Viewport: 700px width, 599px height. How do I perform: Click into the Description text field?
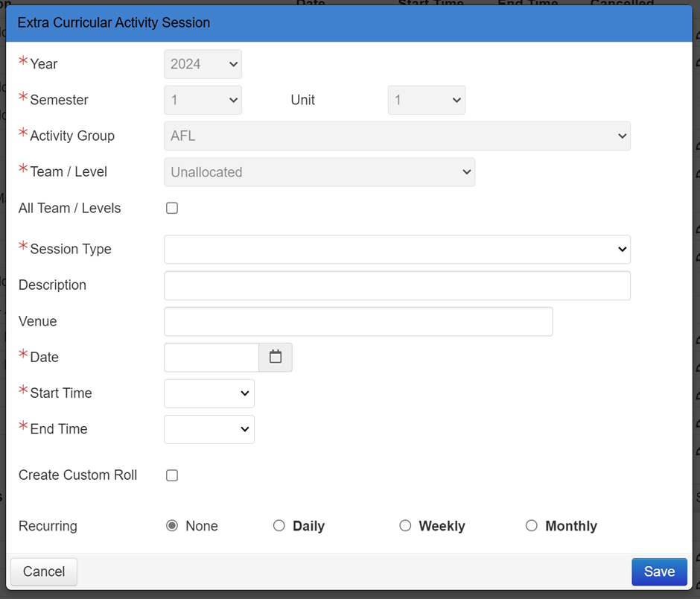[397, 285]
